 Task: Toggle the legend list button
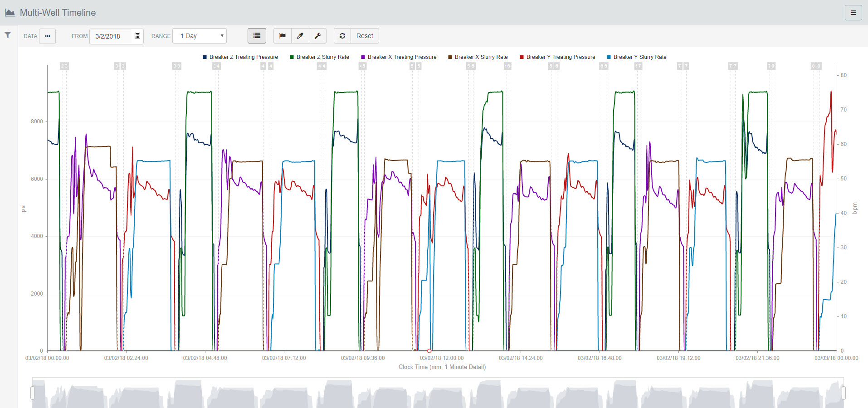[257, 36]
